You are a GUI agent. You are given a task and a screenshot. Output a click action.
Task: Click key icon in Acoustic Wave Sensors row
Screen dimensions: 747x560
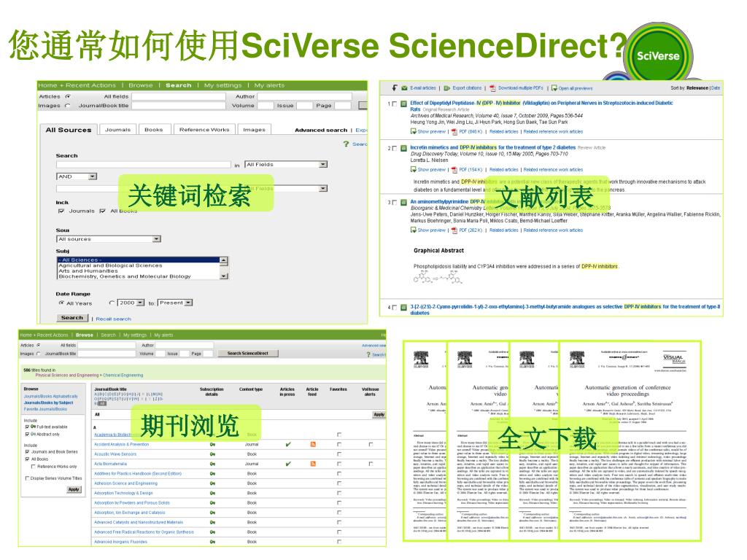212,454
